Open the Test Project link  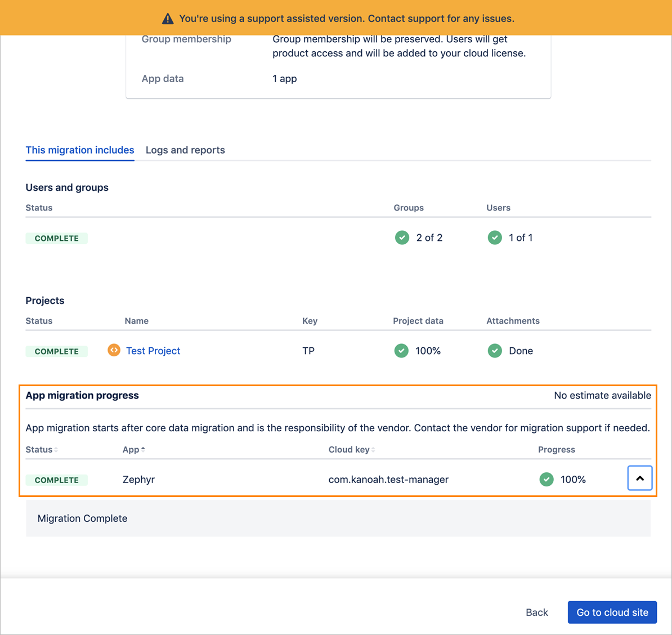tap(153, 350)
